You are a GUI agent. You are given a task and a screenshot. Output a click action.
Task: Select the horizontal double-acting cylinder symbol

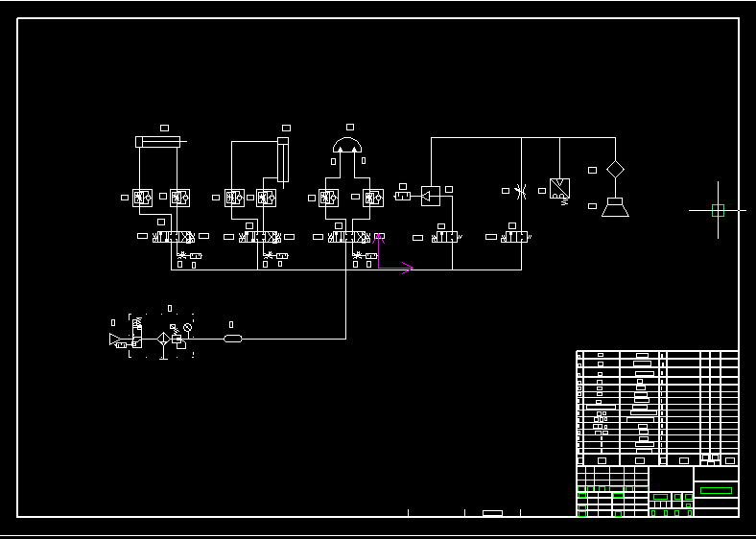click(x=160, y=142)
